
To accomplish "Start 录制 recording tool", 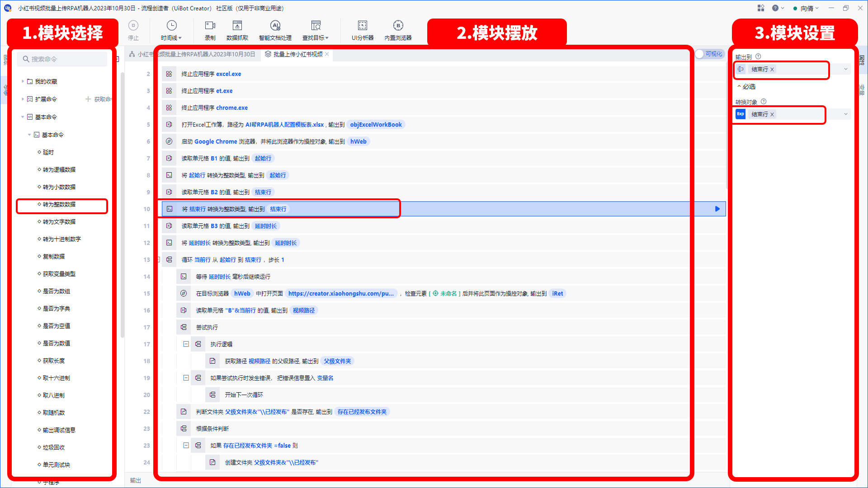I will [210, 30].
